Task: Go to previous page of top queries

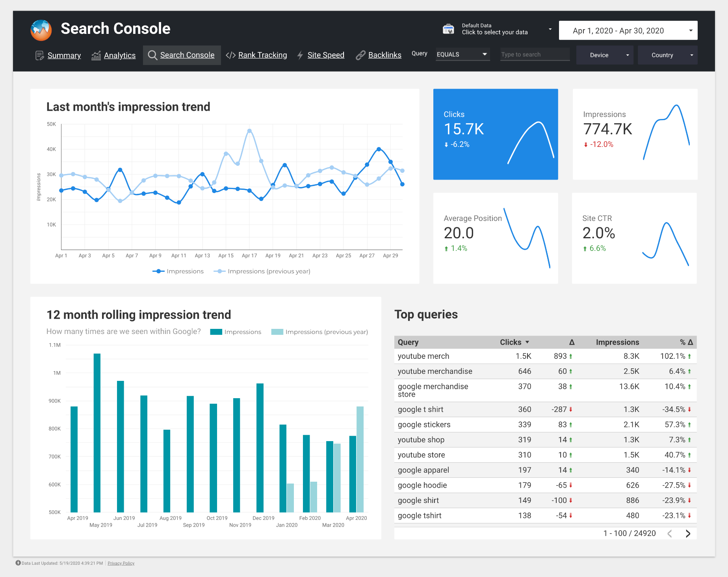Action: pyautogui.click(x=670, y=534)
